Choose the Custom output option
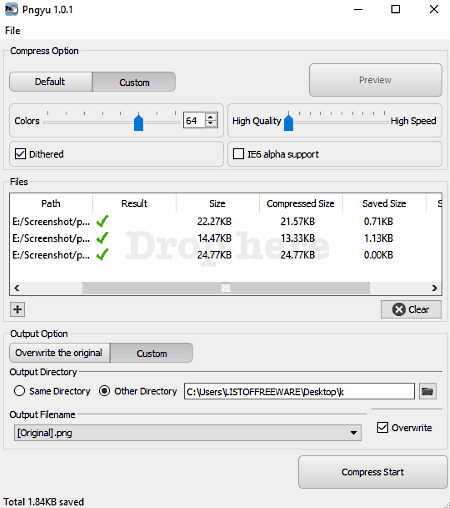The width and height of the screenshot is (450, 508). [152, 353]
